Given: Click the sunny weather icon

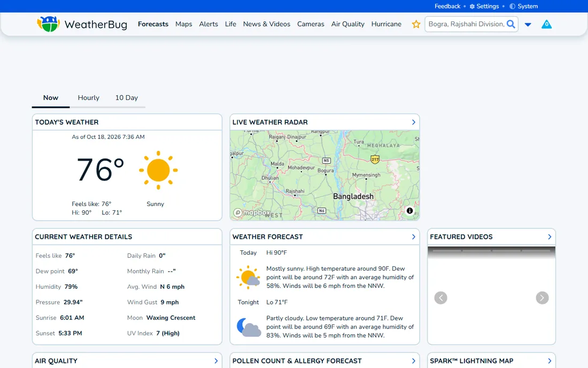Looking at the screenshot, I should 158,170.
